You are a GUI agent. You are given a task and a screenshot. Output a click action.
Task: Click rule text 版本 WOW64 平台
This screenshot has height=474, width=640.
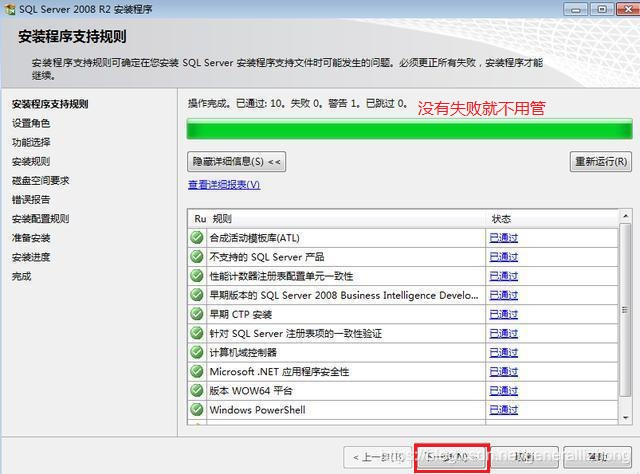(251, 391)
